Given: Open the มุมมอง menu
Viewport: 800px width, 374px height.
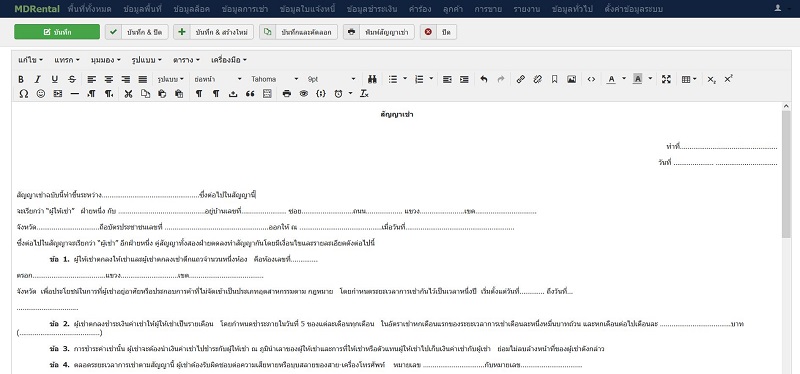Looking at the screenshot, I should click(106, 60).
